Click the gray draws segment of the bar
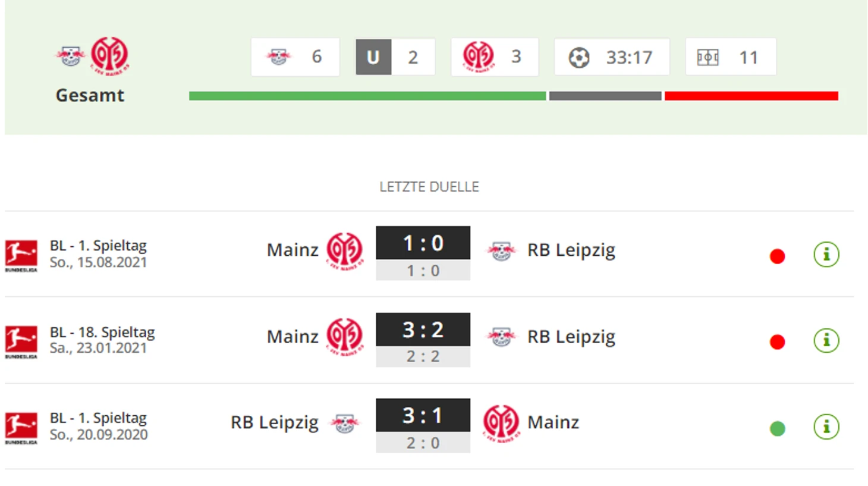868x486 pixels. [x=605, y=96]
